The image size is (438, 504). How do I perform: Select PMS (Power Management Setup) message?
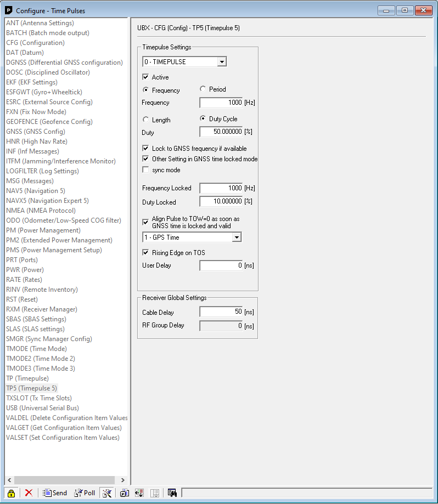[54, 250]
